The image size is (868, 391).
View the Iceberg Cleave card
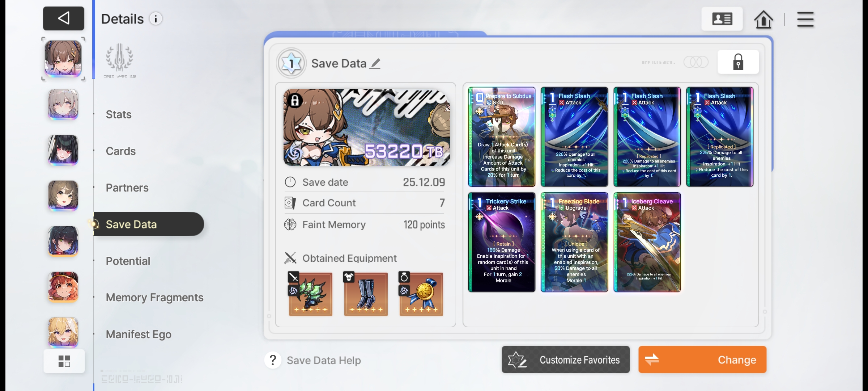pyautogui.click(x=647, y=242)
